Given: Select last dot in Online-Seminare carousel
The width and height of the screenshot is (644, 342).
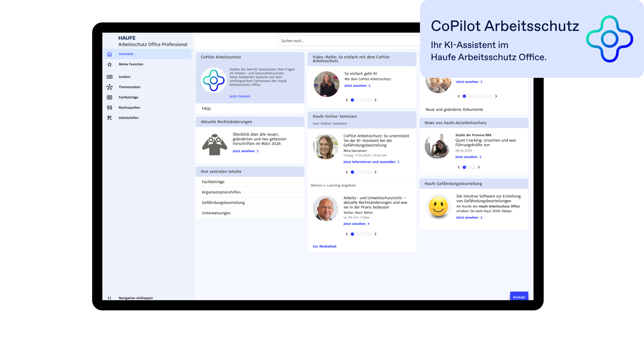Looking at the screenshot, I should pos(370,172).
